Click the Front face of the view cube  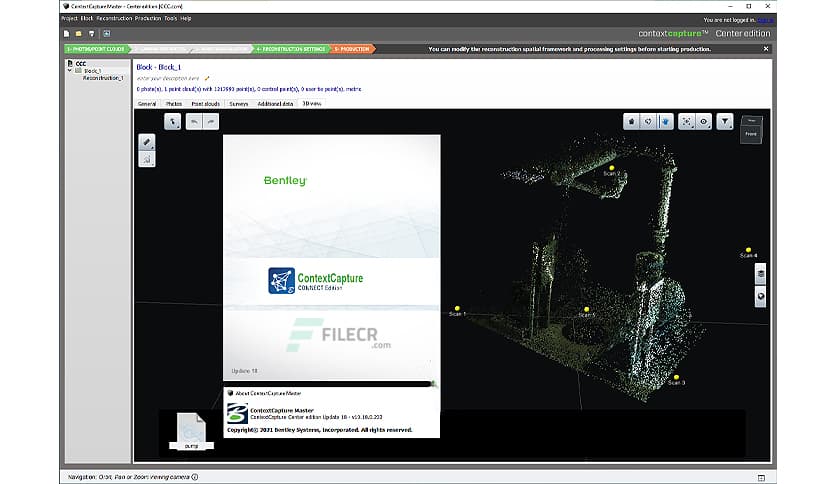pos(751,134)
